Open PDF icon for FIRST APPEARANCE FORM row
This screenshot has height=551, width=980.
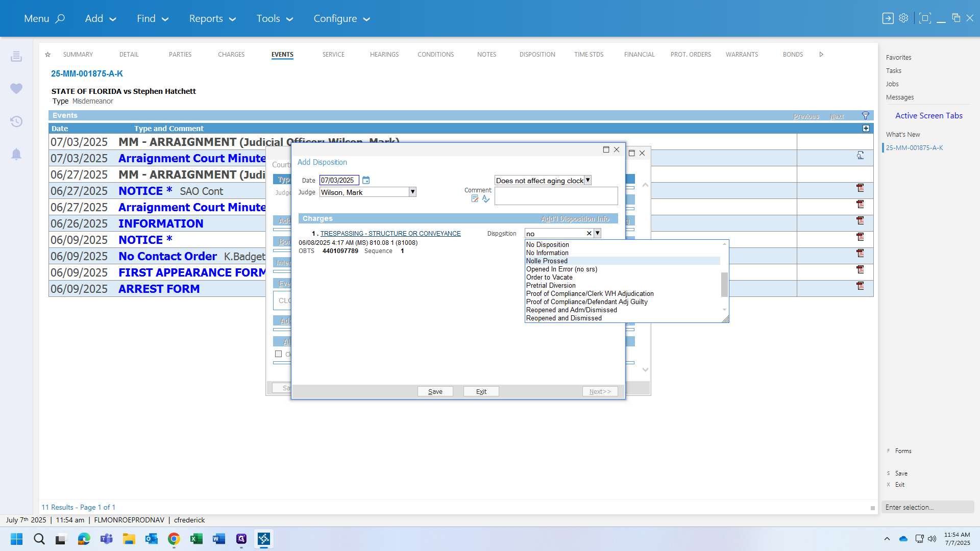[x=860, y=270]
